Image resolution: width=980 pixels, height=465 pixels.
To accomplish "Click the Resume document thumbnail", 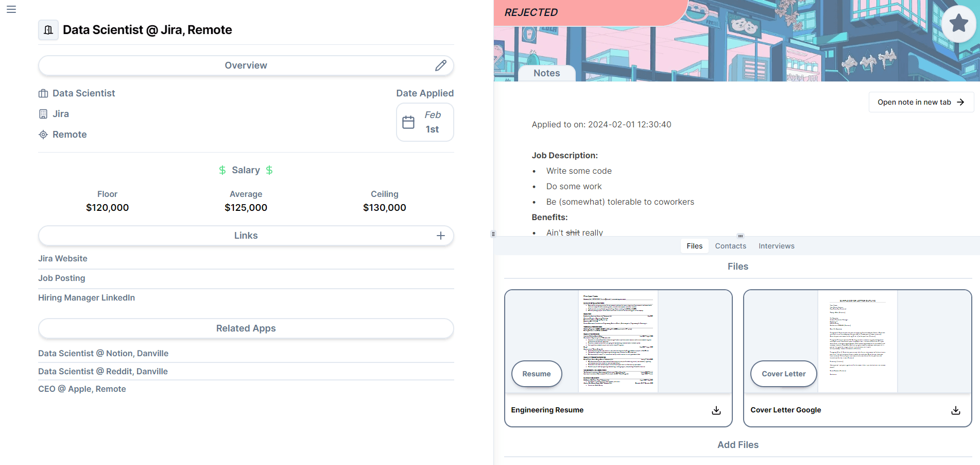I will (618, 341).
